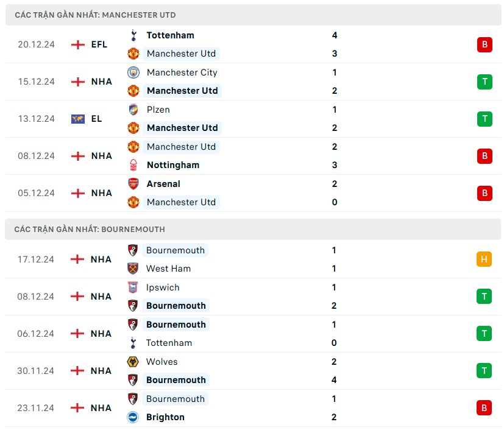Click the Nottingham Forest crest icon
504x433 pixels.
tap(133, 165)
